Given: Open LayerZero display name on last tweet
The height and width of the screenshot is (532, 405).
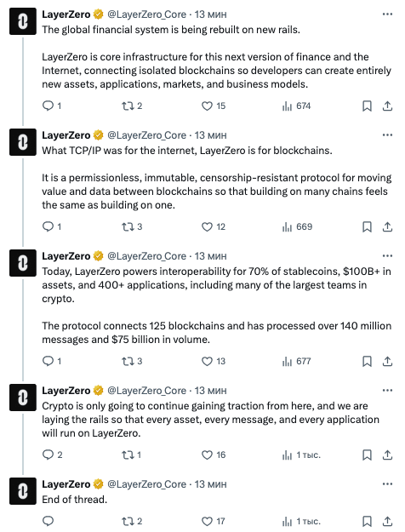Looking at the screenshot, I should click(x=66, y=484).
